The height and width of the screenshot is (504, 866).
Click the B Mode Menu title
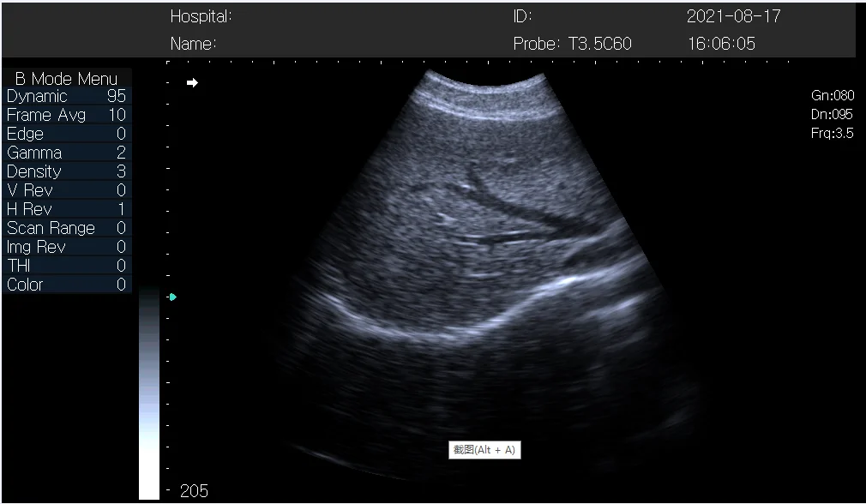tap(66, 78)
